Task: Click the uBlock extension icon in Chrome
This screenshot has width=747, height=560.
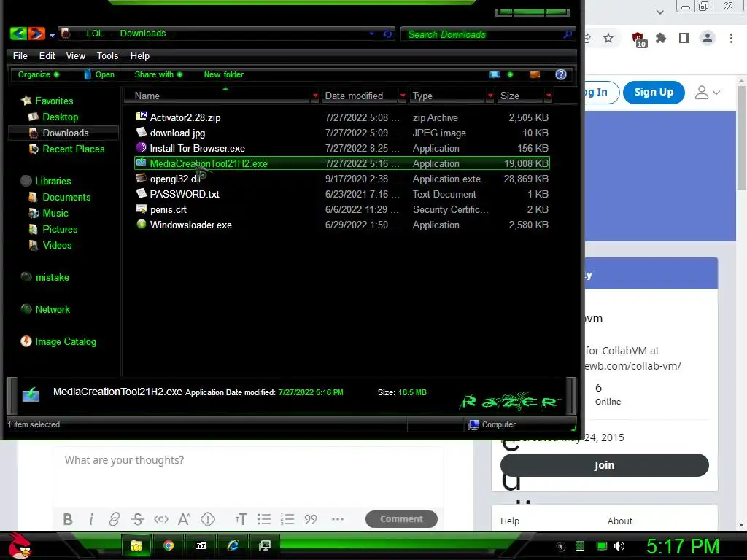Action: (x=638, y=39)
